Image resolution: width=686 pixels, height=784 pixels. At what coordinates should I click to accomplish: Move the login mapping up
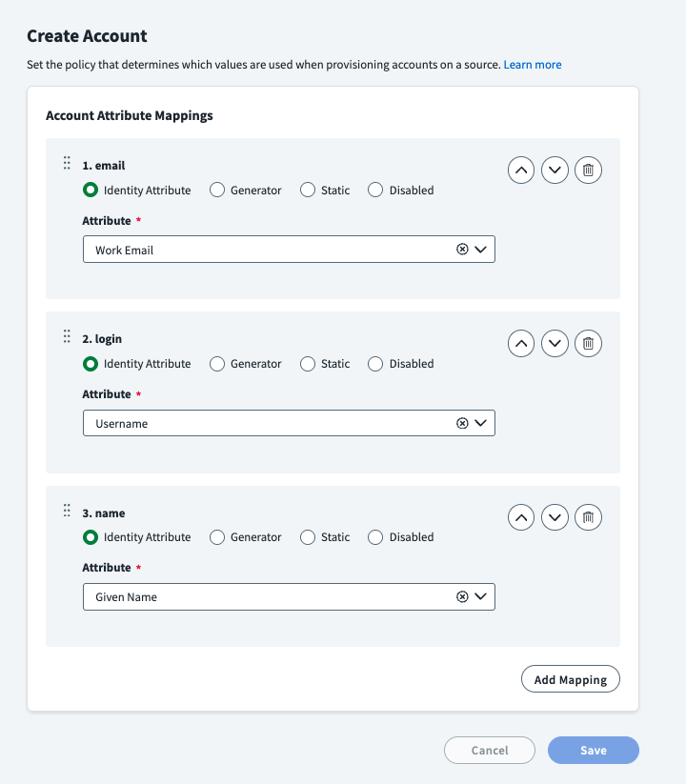click(521, 344)
